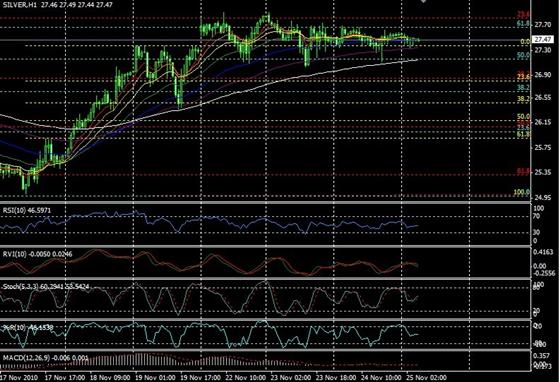This screenshot has height=382, width=560.
Task: Click the 19 Nov 01:00 time label
Action: tap(156, 377)
